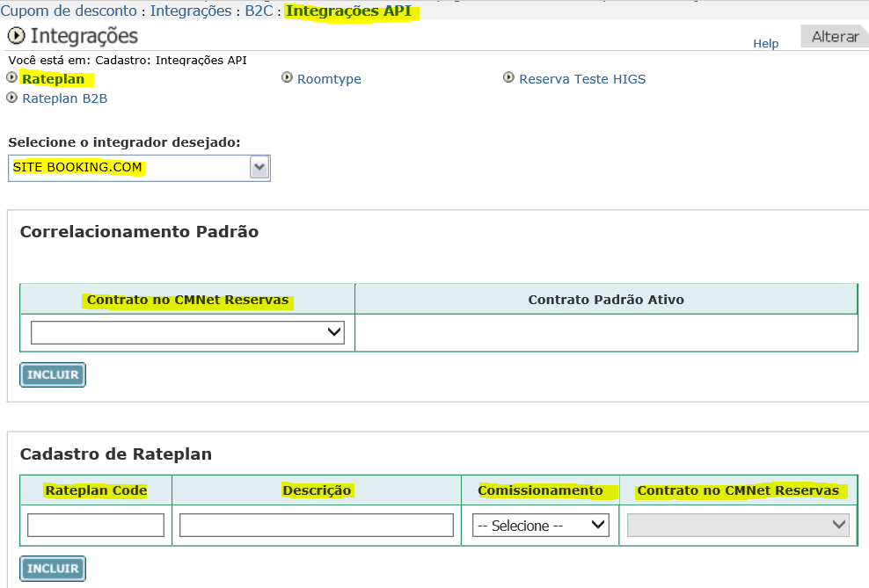The image size is (869, 588).
Task: Open the Integrações API breadcrumb item
Action: (348, 11)
